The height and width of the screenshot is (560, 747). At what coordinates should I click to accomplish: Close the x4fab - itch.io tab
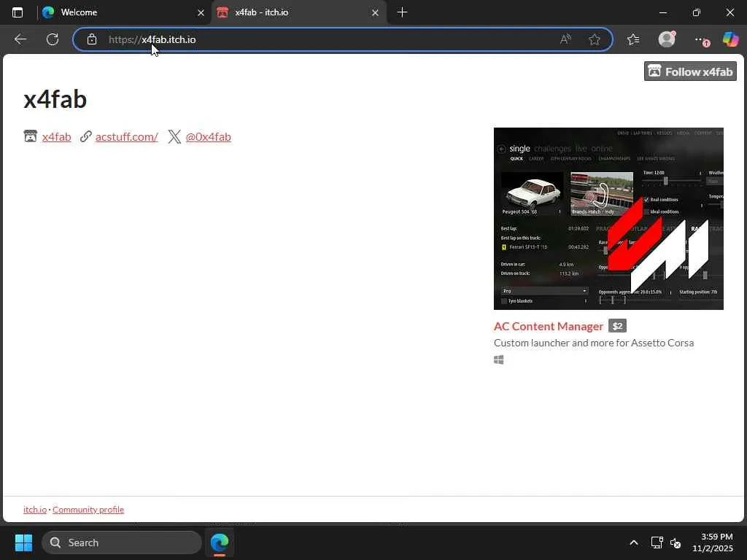pyautogui.click(x=375, y=13)
